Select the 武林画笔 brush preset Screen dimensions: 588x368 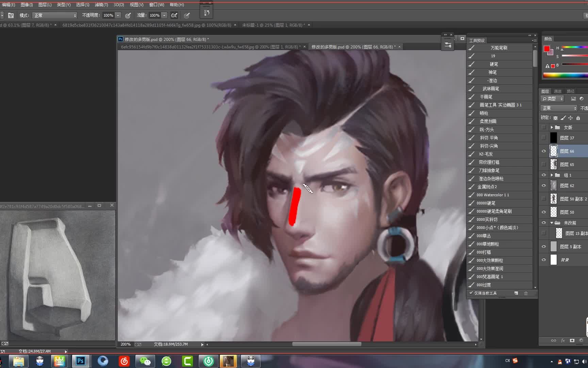[x=499, y=89]
